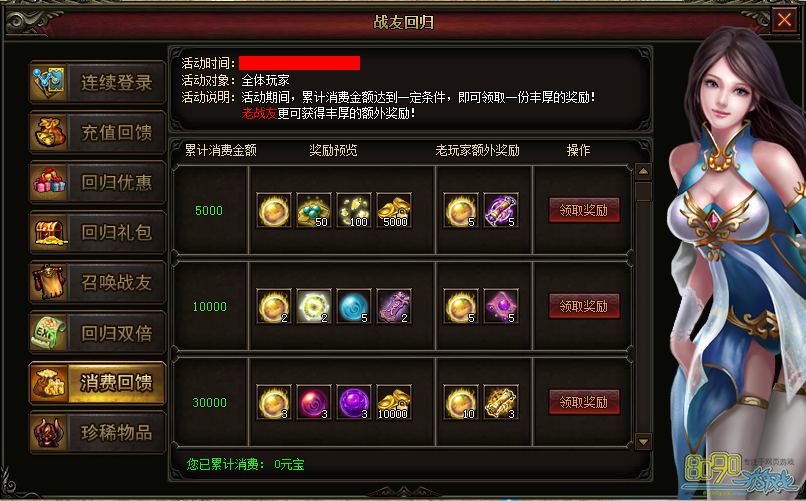The width and height of the screenshot is (806, 501).
Task: Select the 回归优惠 sidebar item
Action: pos(97,182)
